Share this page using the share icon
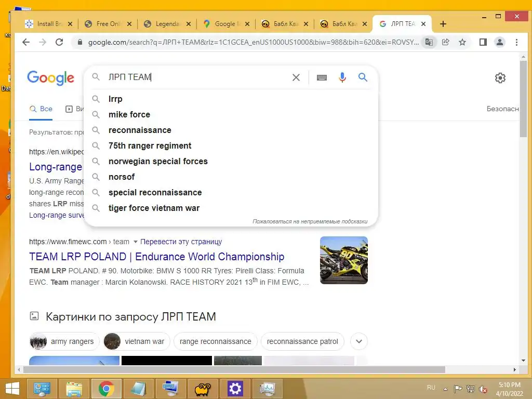Viewport: 532px width, 399px height. pos(445,42)
